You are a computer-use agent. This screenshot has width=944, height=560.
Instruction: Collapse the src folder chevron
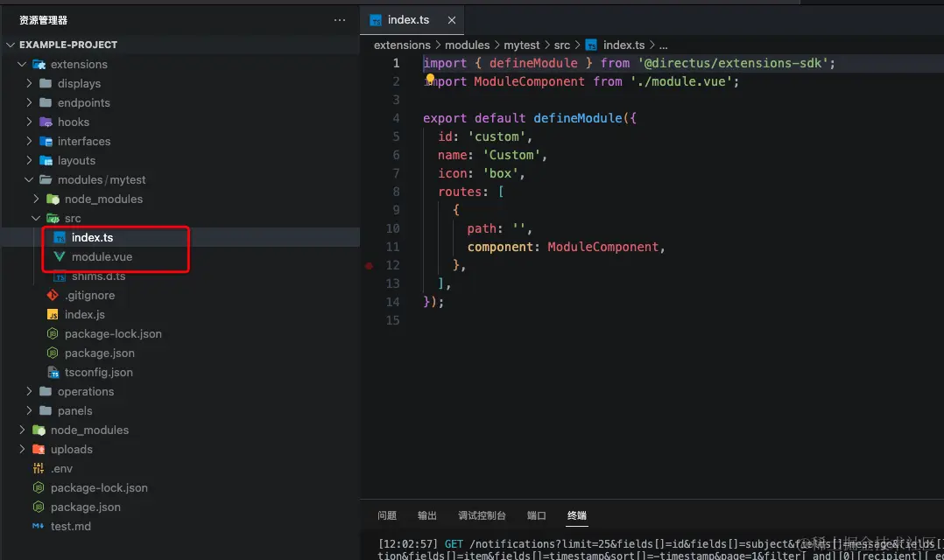point(36,219)
